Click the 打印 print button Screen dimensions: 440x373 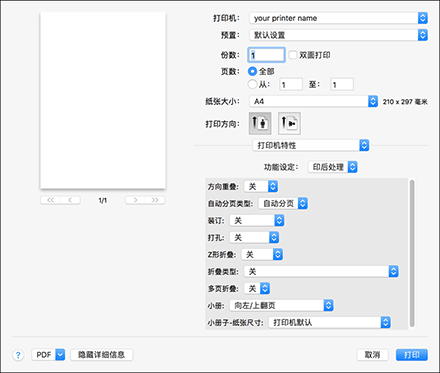tap(412, 355)
